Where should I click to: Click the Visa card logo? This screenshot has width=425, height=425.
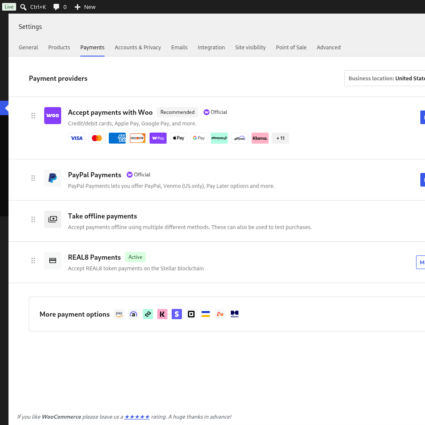point(77,138)
